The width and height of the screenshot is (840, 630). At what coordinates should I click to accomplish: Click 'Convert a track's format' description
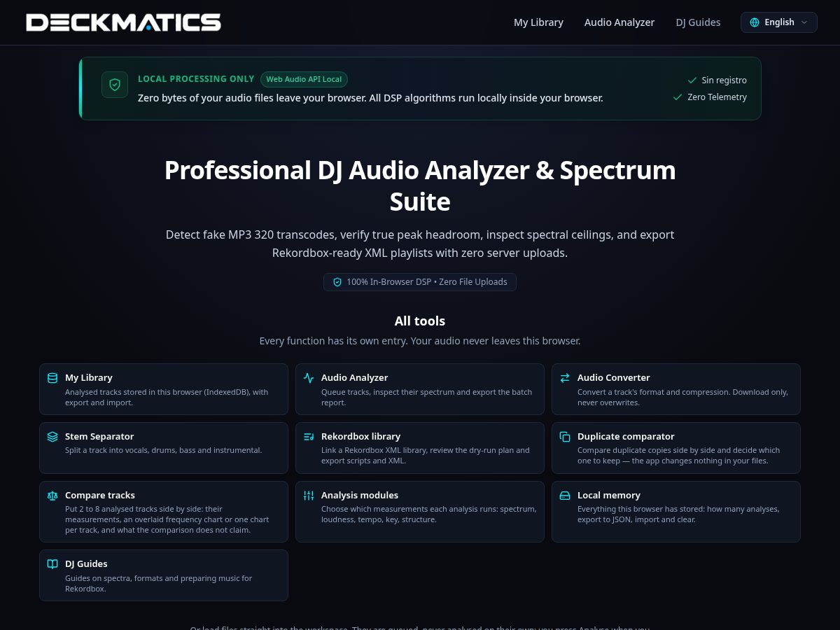(x=682, y=397)
